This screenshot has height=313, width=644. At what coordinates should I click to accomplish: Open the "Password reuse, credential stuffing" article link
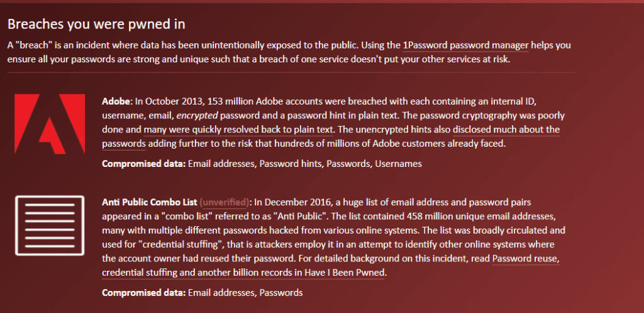331,266
